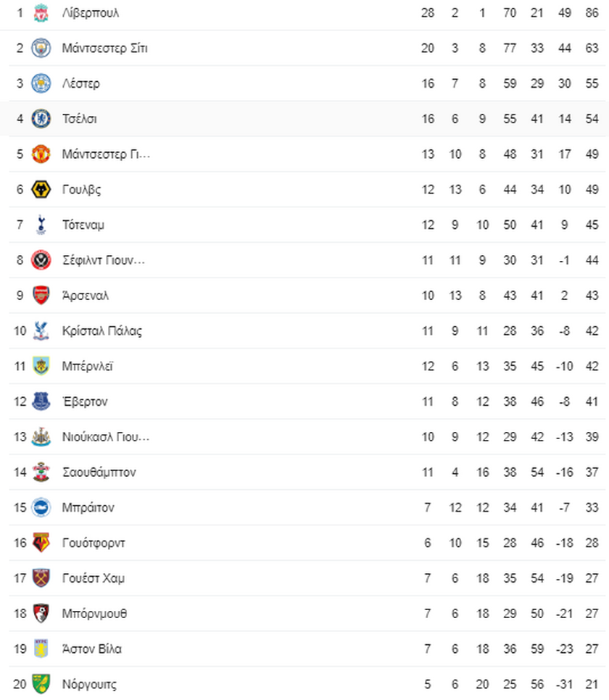Screen dimensions: 609x700
Task: Click the Watford crest icon
Action: [x=41, y=543]
